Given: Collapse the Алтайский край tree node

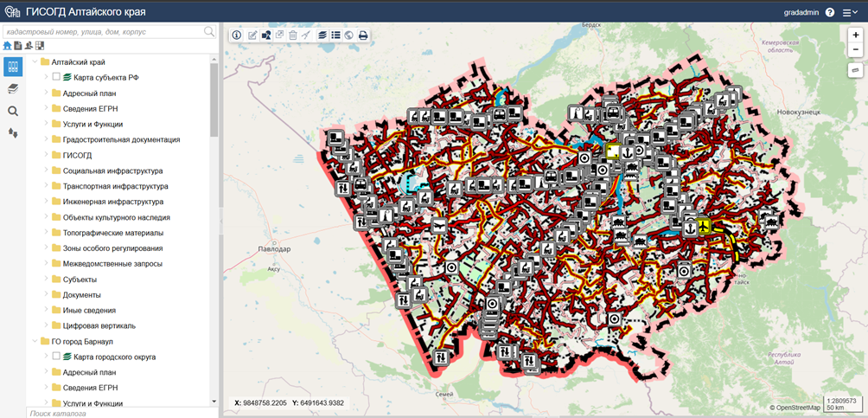Looking at the screenshot, I should click(x=35, y=62).
